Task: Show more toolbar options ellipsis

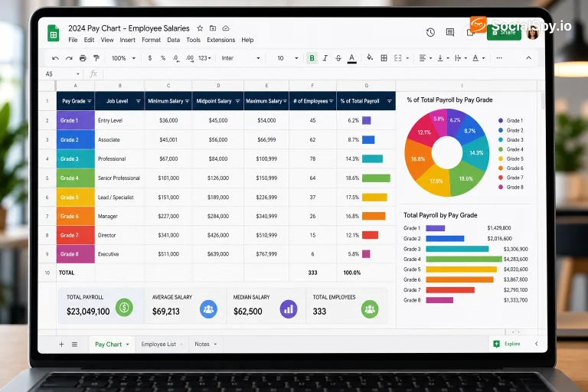Action: (498, 58)
